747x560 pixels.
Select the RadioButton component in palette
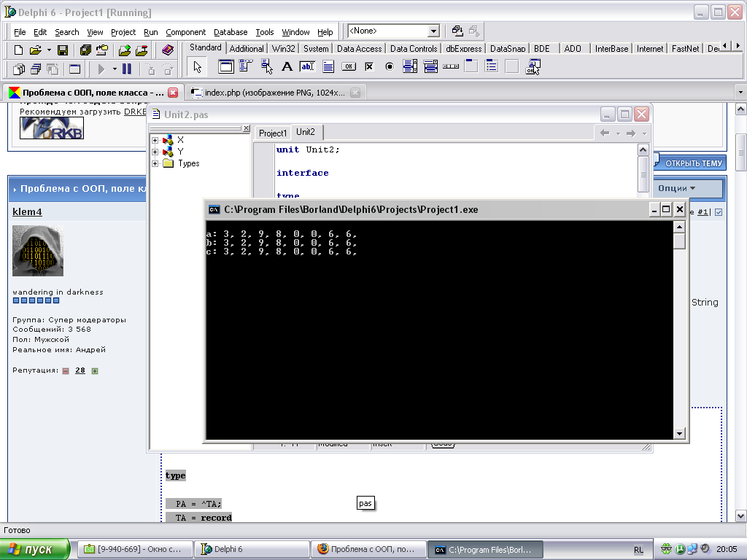click(x=390, y=67)
